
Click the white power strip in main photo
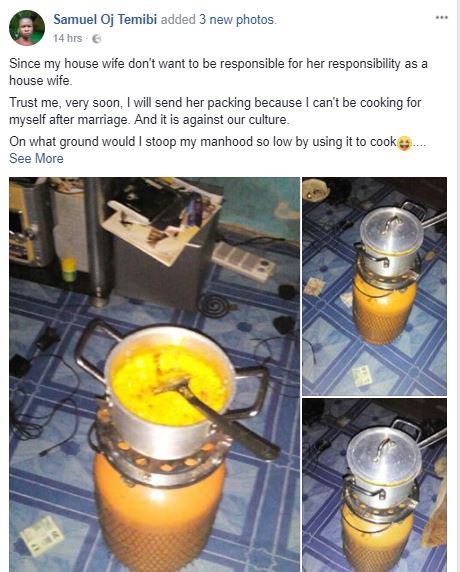click(x=243, y=261)
